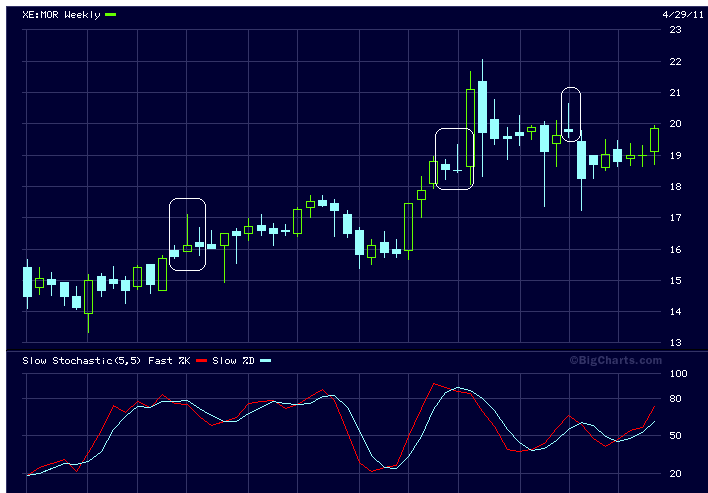The width and height of the screenshot is (708, 493).
Task: Click the XE:MOR Weekly chart title
Action: (x=61, y=15)
